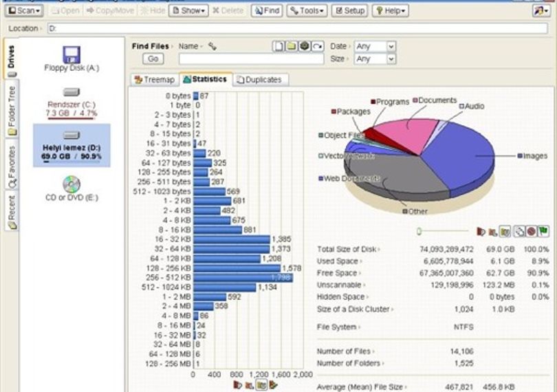Choose the Rendszer (C:) drive
Screen dimensions: 557x392
72,102
